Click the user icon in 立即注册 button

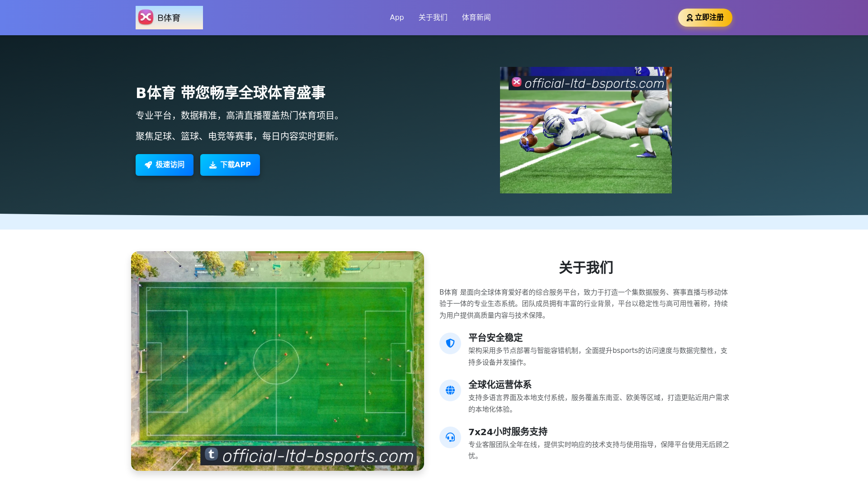coord(689,18)
